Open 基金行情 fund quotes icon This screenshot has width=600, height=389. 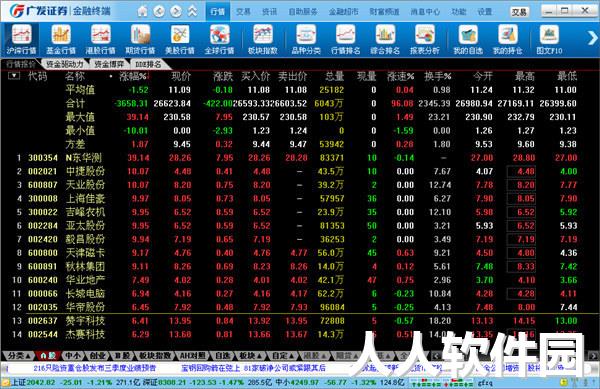pos(61,39)
